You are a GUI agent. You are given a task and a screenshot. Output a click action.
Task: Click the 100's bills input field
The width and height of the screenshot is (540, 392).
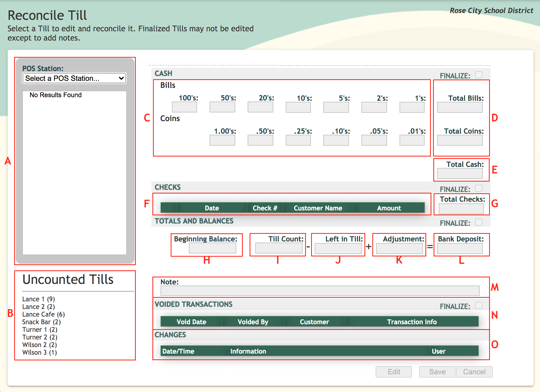[x=184, y=107]
